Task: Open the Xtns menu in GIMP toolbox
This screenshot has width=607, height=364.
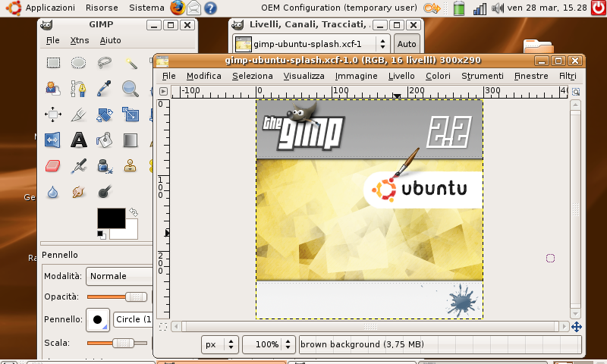Action: (80, 40)
